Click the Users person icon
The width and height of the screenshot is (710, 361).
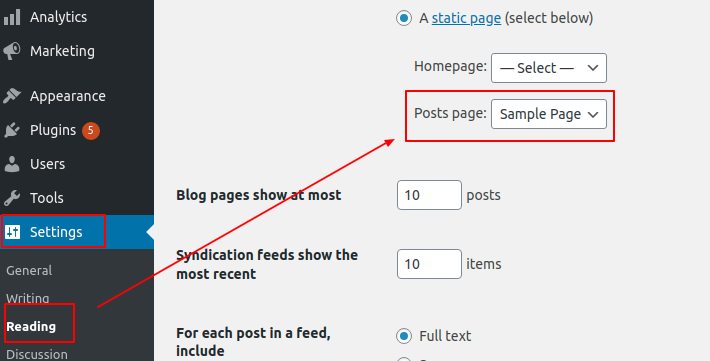tap(12, 164)
